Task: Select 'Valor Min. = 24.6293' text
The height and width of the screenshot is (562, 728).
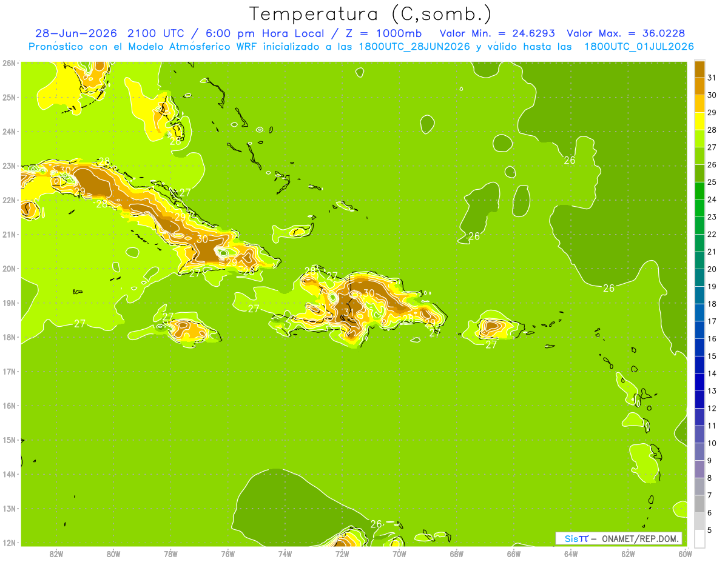Action: pyautogui.click(x=496, y=33)
